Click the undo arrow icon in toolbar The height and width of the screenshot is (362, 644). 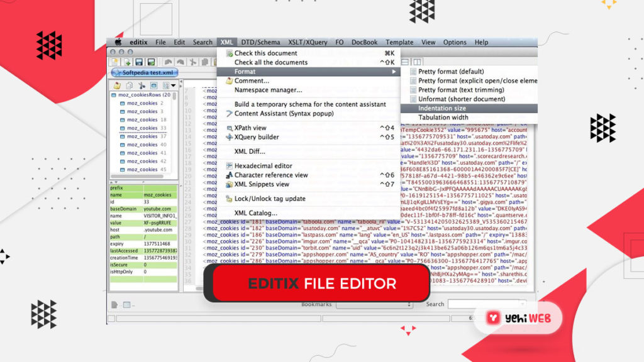168,62
